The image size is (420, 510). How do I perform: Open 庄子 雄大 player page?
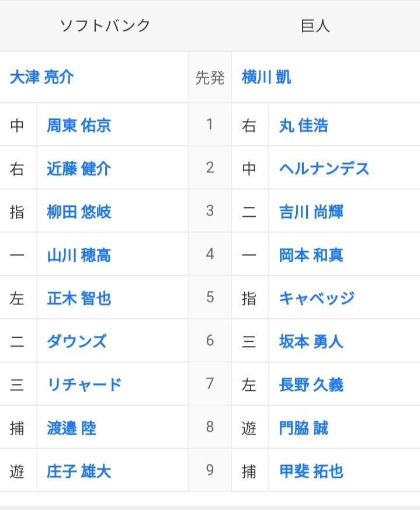pyautogui.click(x=79, y=471)
